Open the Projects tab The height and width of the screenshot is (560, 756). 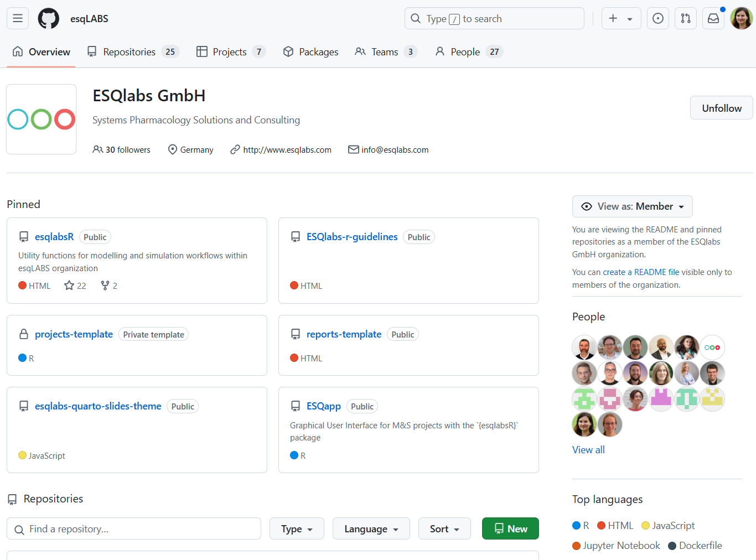point(231,51)
